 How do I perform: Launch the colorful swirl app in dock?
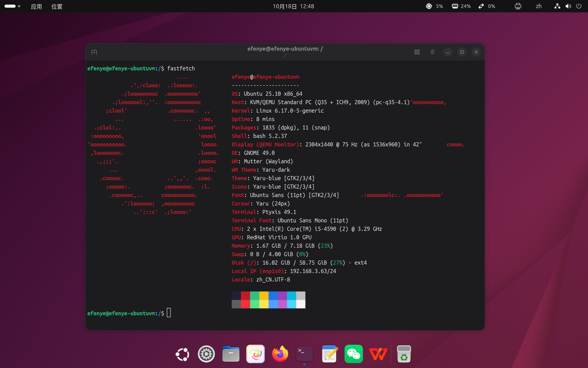point(255,354)
